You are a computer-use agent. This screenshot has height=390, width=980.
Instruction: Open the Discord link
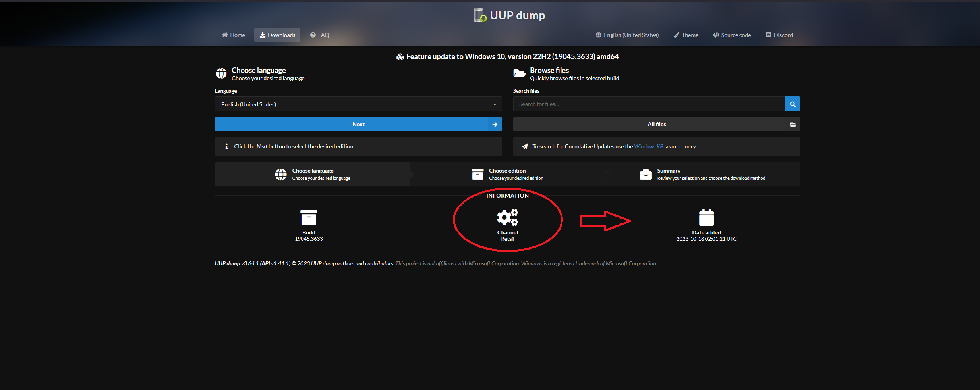(779, 35)
